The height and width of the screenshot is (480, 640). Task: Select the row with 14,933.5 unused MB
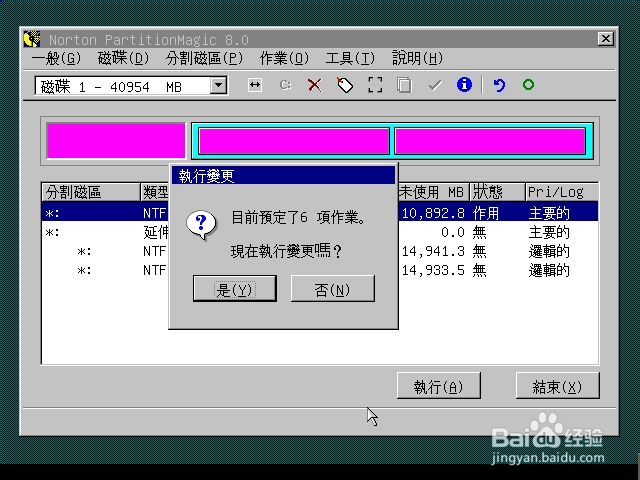(320, 270)
